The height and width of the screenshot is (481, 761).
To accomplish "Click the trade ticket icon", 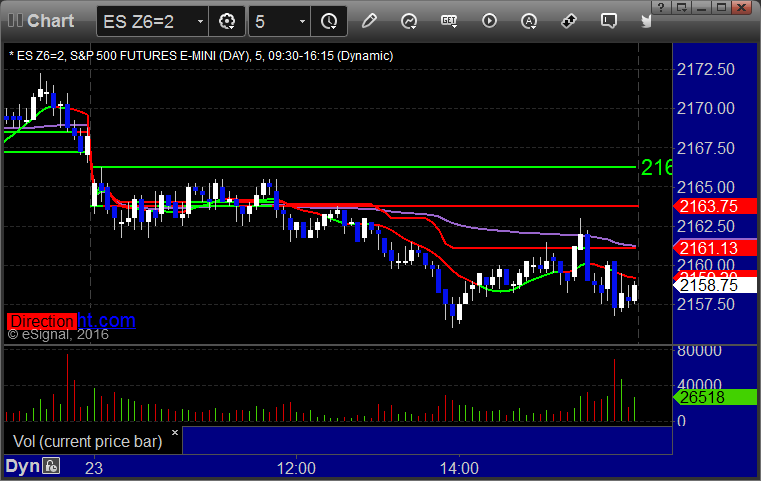I will tap(569, 21).
